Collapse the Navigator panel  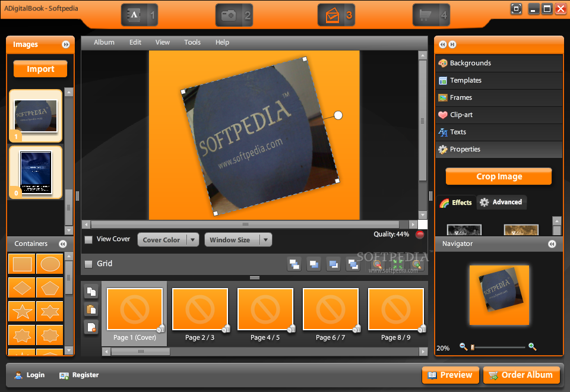552,244
